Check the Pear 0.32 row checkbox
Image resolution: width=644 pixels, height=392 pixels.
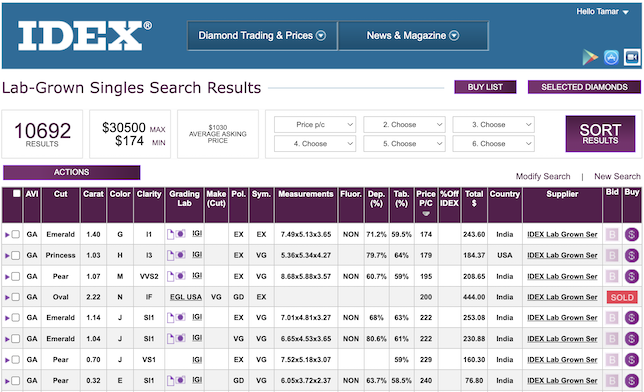[16, 380]
